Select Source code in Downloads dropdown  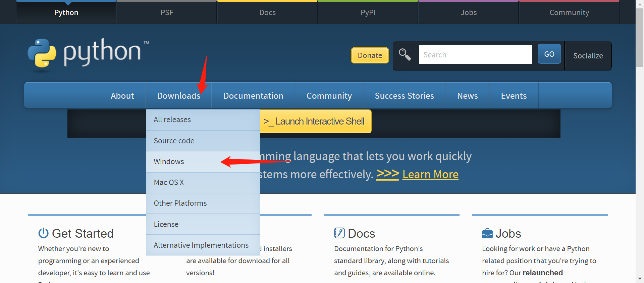[x=203, y=141]
